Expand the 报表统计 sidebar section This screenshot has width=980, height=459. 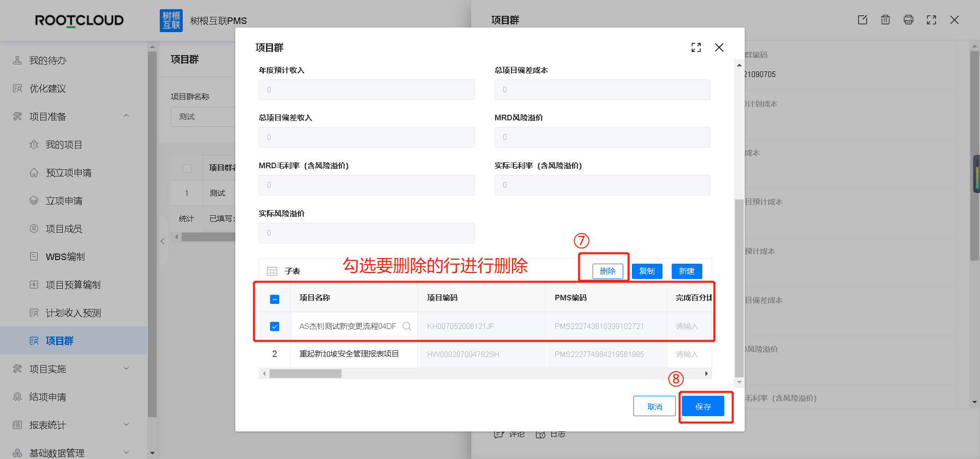(x=126, y=425)
